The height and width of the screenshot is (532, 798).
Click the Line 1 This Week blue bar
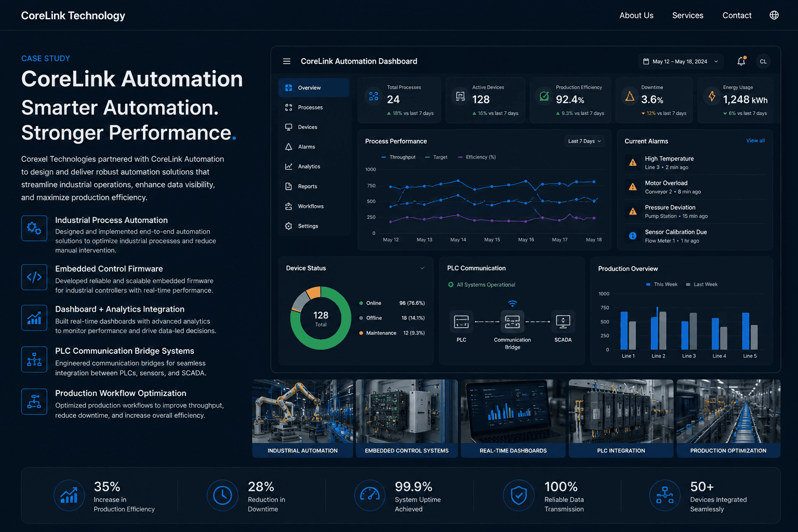pyautogui.click(x=624, y=330)
